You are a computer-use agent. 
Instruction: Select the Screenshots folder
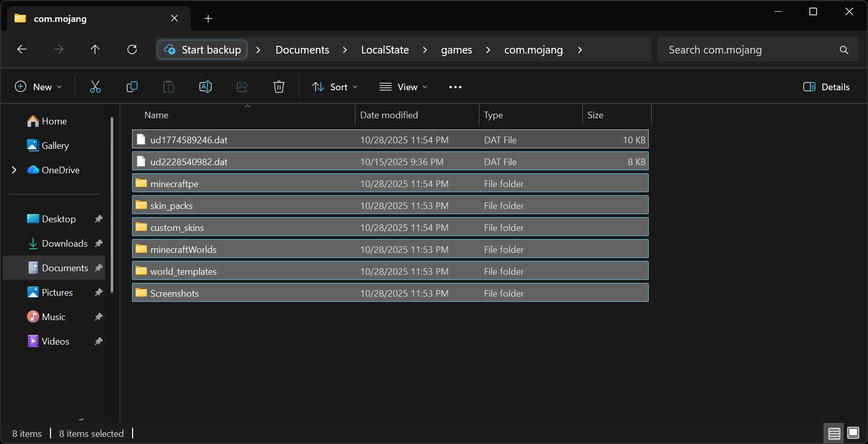(390, 293)
